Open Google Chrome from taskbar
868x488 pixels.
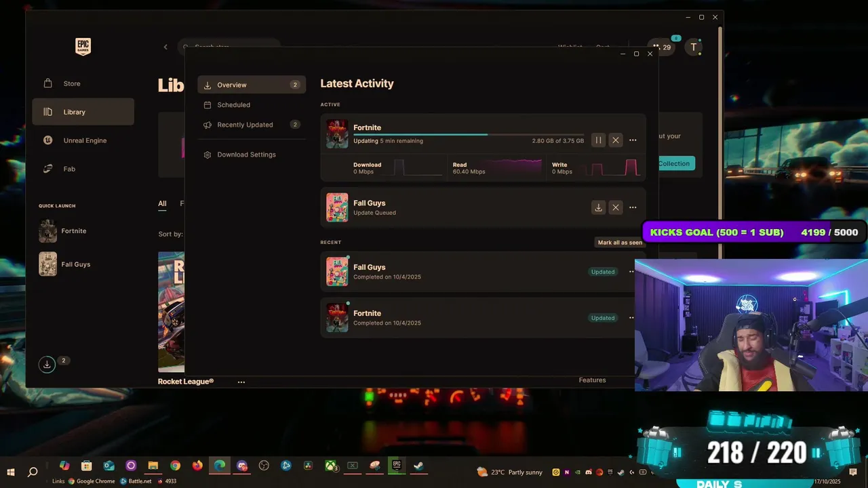tap(176, 466)
